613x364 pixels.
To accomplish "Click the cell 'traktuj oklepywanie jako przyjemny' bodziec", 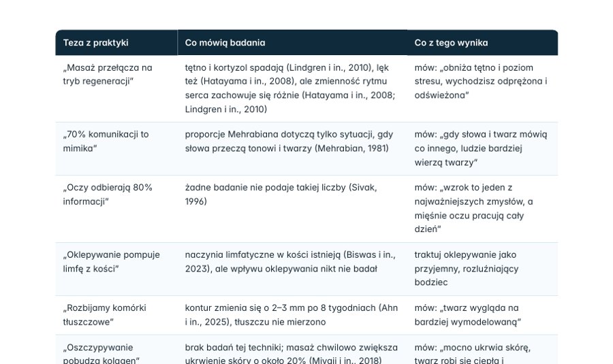I will pos(482,269).
